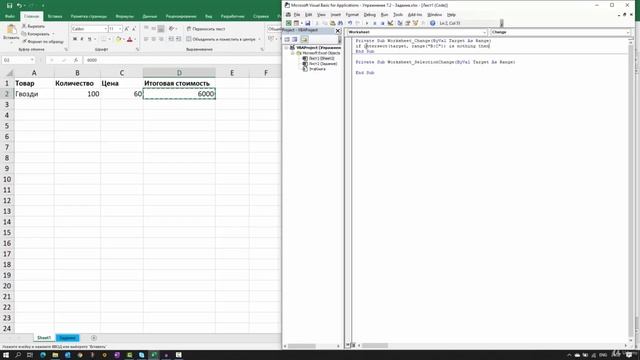The height and width of the screenshot is (360, 640).
Task: Click the Excel save icon in quick access toolbar
Action: [9, 5]
